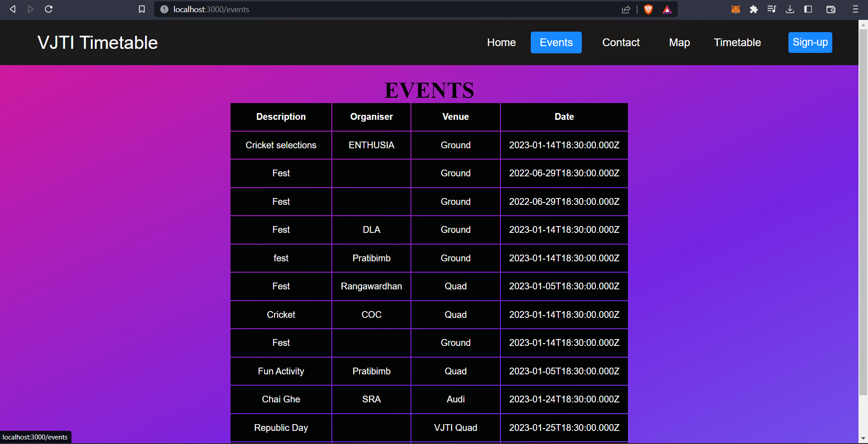Select the SRA organiser cell
This screenshot has height=444, width=868.
(x=372, y=399)
